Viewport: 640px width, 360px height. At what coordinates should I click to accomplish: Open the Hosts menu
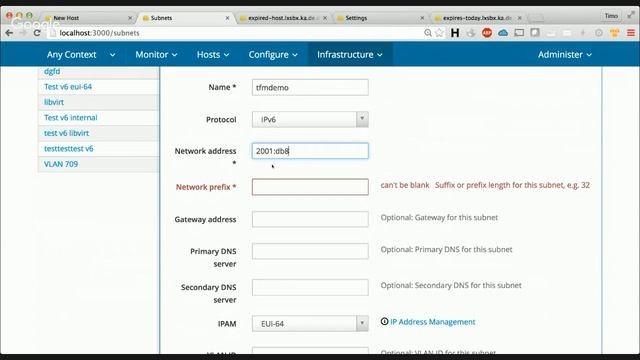tap(213, 54)
